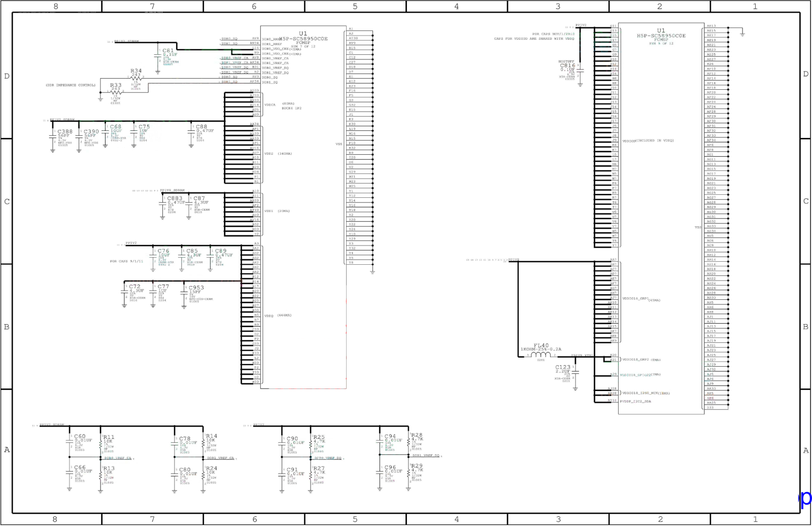The width and height of the screenshot is (812, 527).
Task: Click NOSTUFF capacitor C816 label
Action: [567, 65]
